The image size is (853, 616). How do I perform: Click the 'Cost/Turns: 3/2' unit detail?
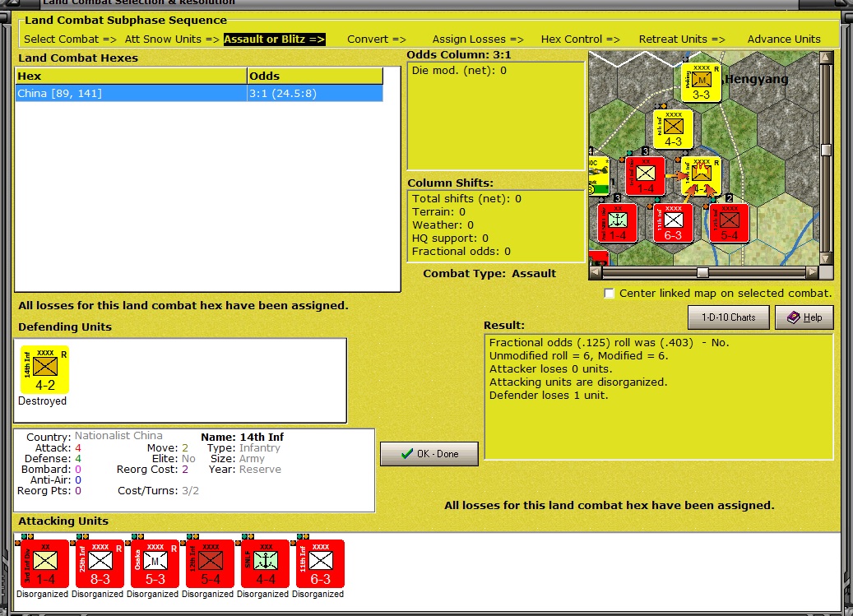158,491
